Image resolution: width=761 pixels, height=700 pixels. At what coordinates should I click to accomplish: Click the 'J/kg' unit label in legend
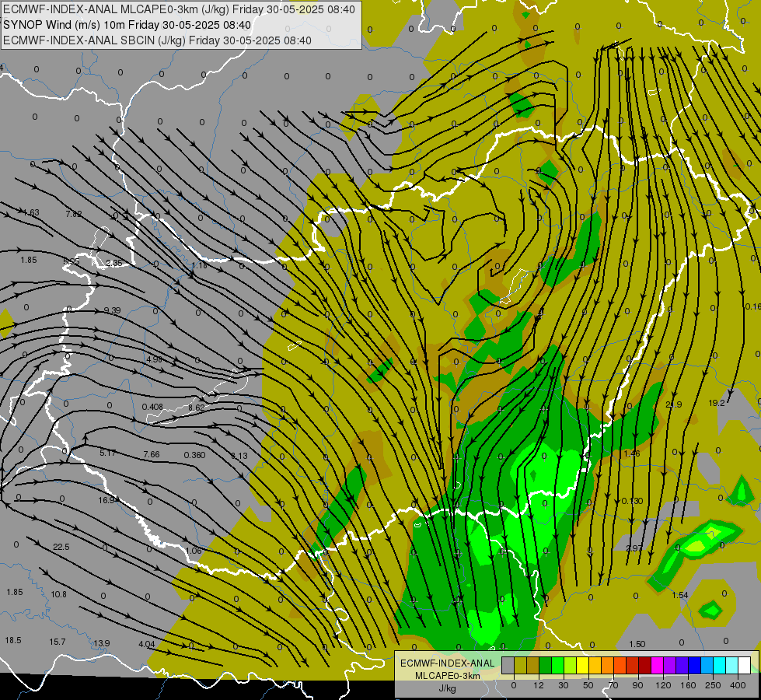[447, 688]
